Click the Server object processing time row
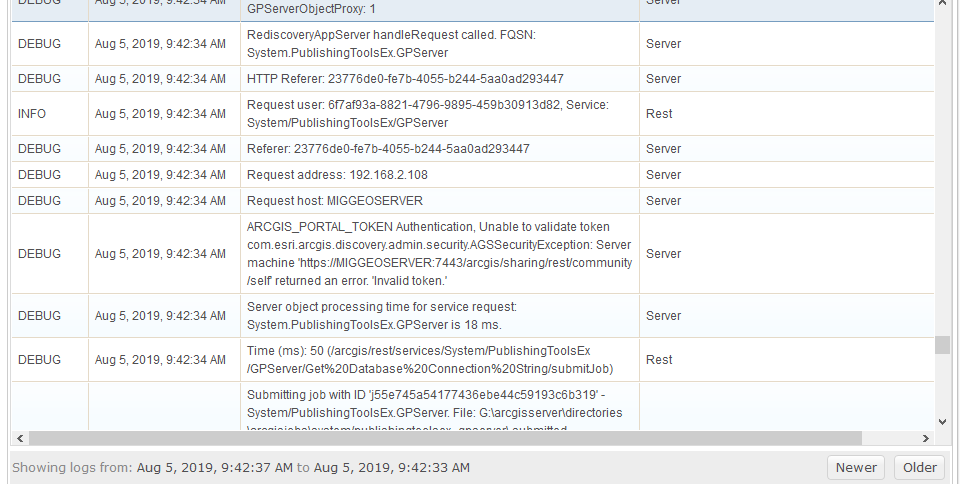 tap(472, 316)
